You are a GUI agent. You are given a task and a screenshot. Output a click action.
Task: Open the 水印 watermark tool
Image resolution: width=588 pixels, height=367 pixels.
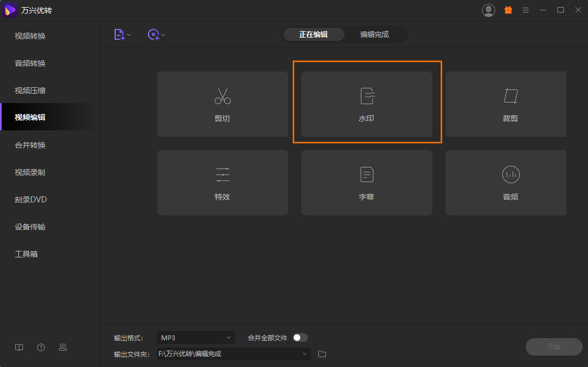[x=366, y=104]
